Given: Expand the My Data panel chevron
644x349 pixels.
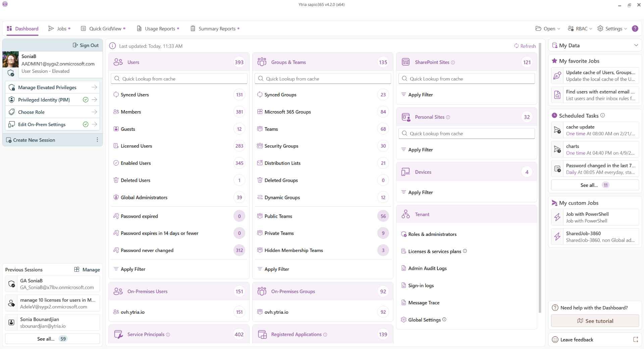Looking at the screenshot, I should (x=636, y=45).
